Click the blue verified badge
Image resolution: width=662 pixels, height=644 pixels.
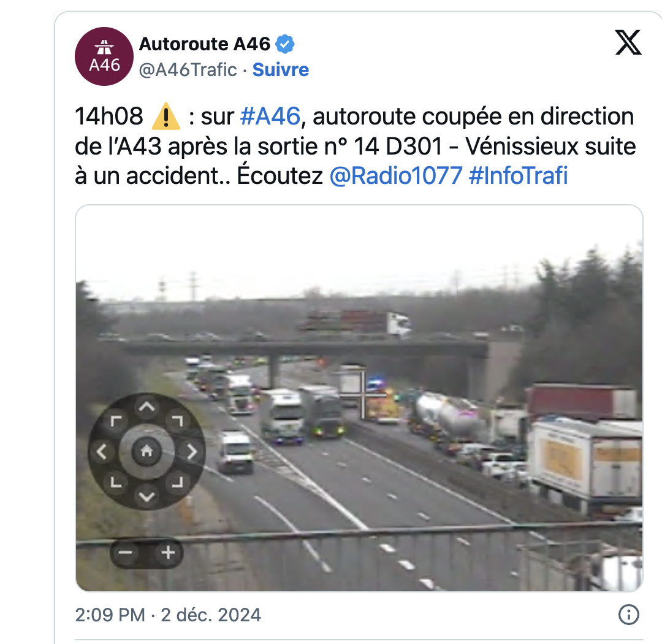(x=285, y=44)
